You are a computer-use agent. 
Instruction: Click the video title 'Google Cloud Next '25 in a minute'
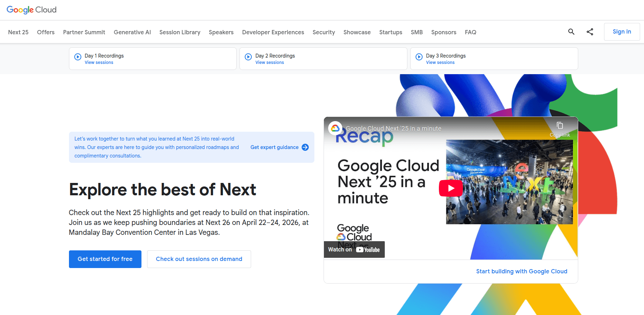coord(394,129)
